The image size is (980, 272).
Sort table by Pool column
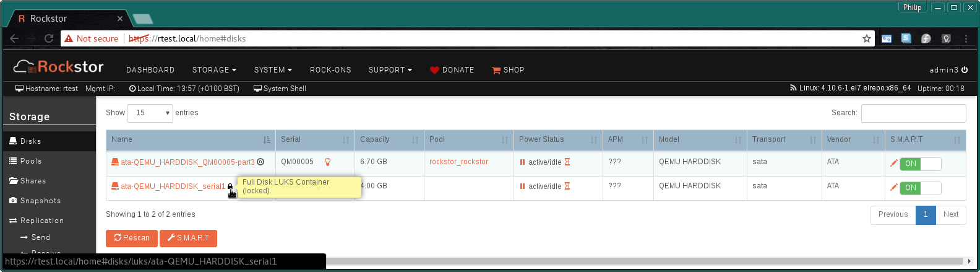pos(469,139)
